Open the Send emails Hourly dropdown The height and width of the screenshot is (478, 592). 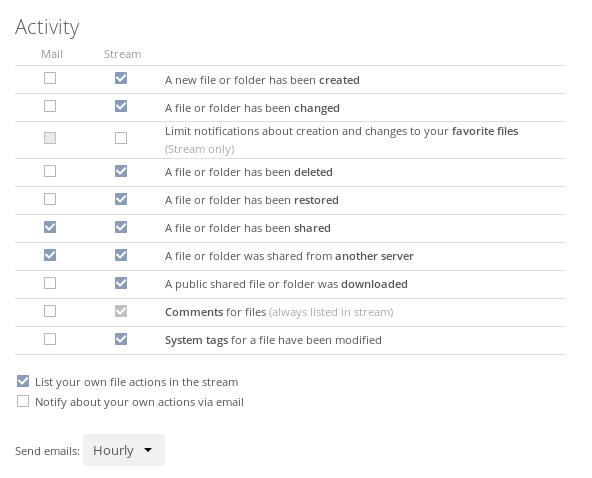pyautogui.click(x=124, y=450)
